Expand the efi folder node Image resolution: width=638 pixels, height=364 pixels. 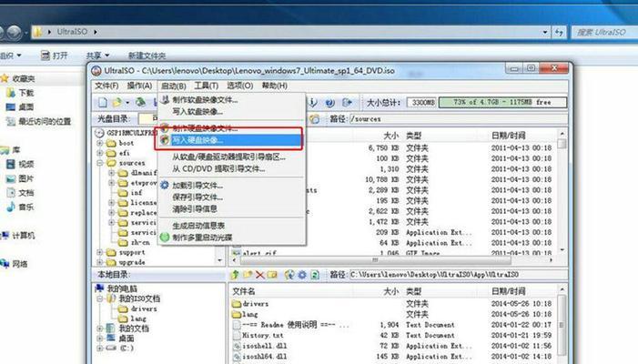click(100, 153)
